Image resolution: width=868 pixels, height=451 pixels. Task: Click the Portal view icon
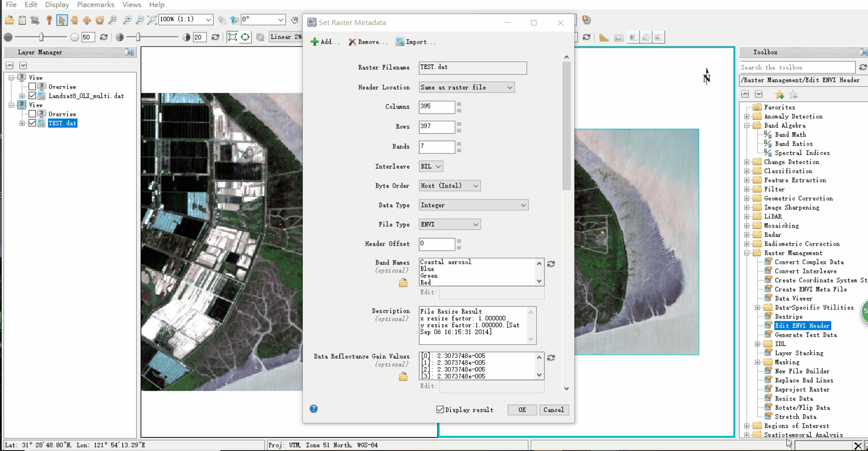point(619,37)
